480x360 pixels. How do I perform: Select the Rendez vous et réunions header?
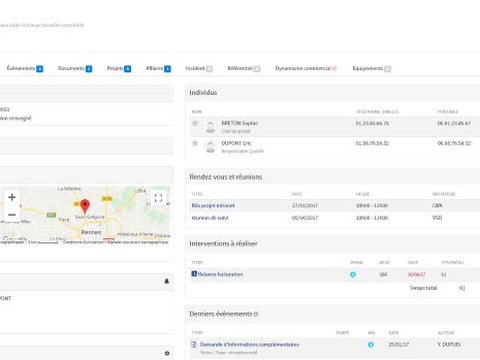(226, 177)
